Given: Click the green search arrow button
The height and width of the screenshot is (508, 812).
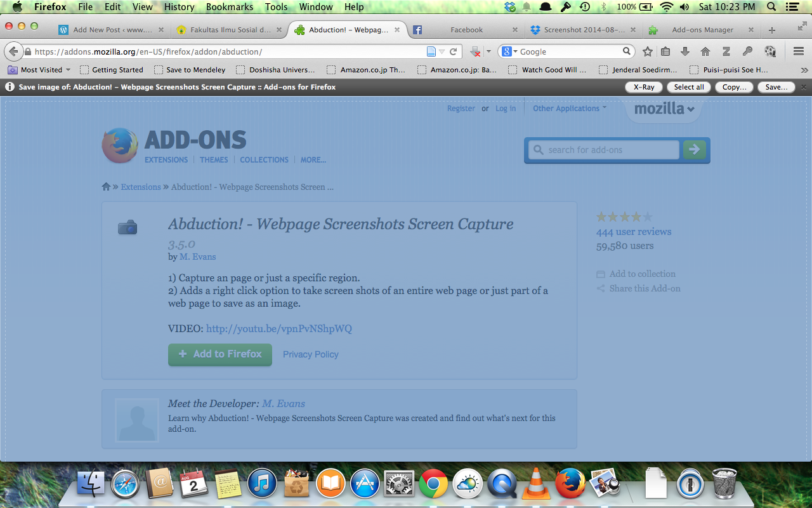Looking at the screenshot, I should (x=694, y=150).
